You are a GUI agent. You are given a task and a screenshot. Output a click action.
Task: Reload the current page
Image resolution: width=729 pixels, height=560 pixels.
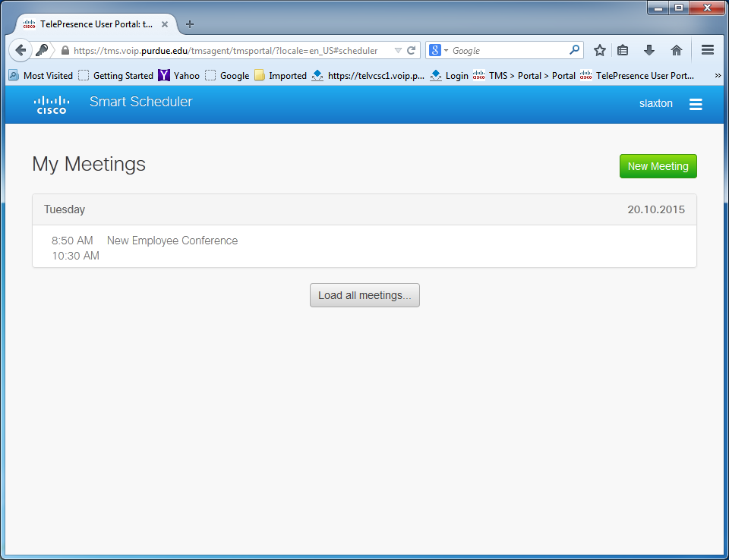coord(412,51)
